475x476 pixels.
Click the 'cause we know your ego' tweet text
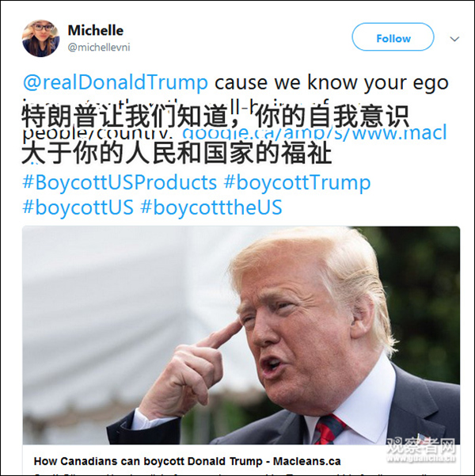pyautogui.click(x=332, y=82)
